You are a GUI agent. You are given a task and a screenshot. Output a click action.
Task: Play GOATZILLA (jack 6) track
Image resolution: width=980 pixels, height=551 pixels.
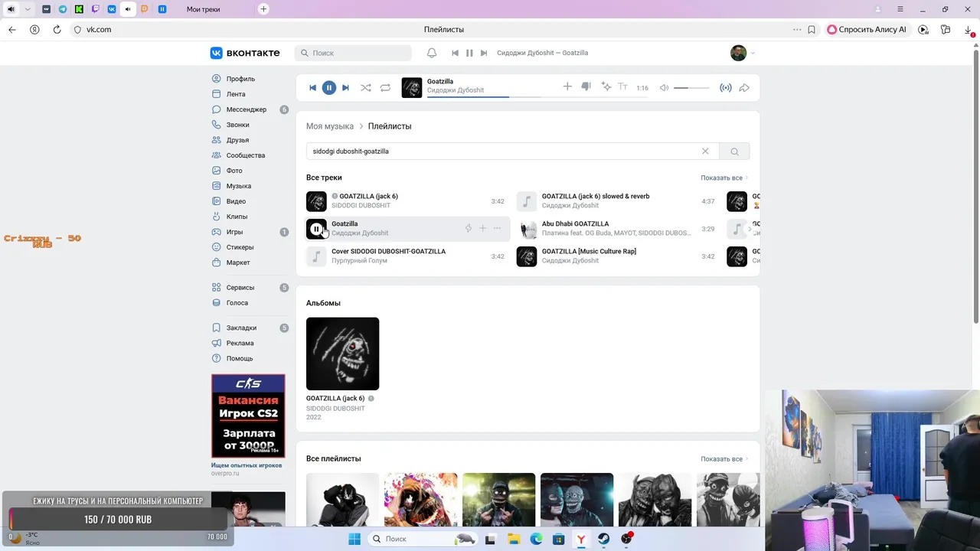(x=316, y=201)
